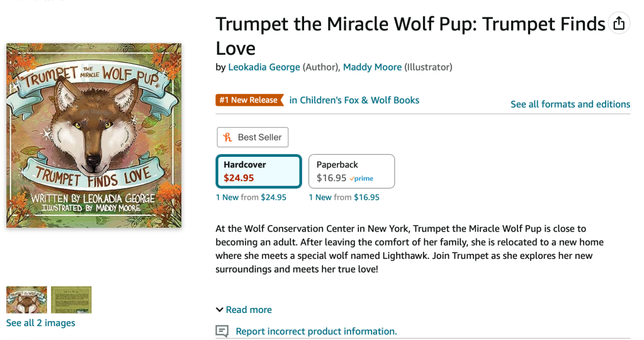View 1 New from $16.95 offer
Screen dimensions: 644x340
click(x=344, y=198)
